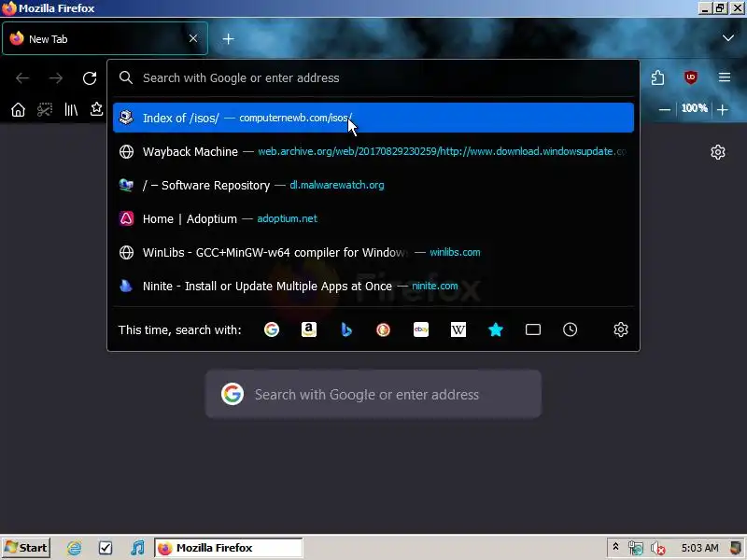The height and width of the screenshot is (560, 747).
Task: Click the tray icon right of clock
Action: tap(737, 548)
